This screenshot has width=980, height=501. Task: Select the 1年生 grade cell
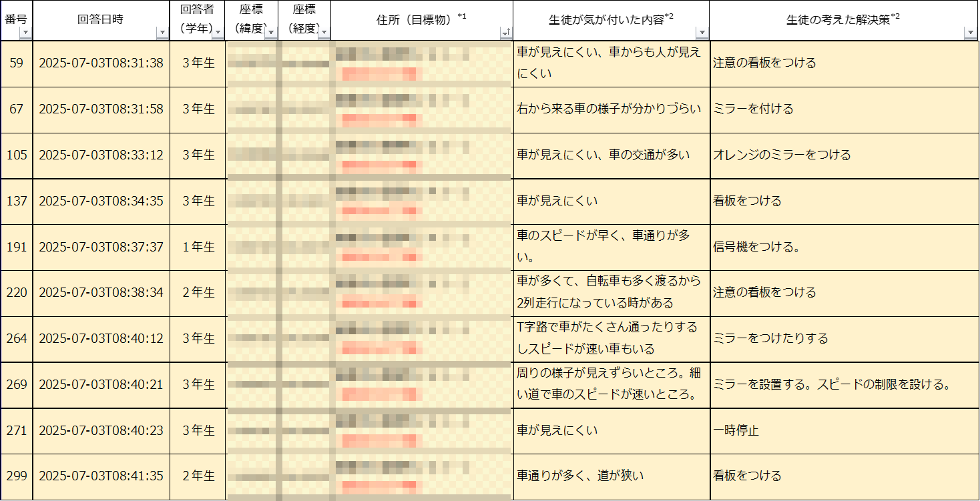click(x=198, y=247)
